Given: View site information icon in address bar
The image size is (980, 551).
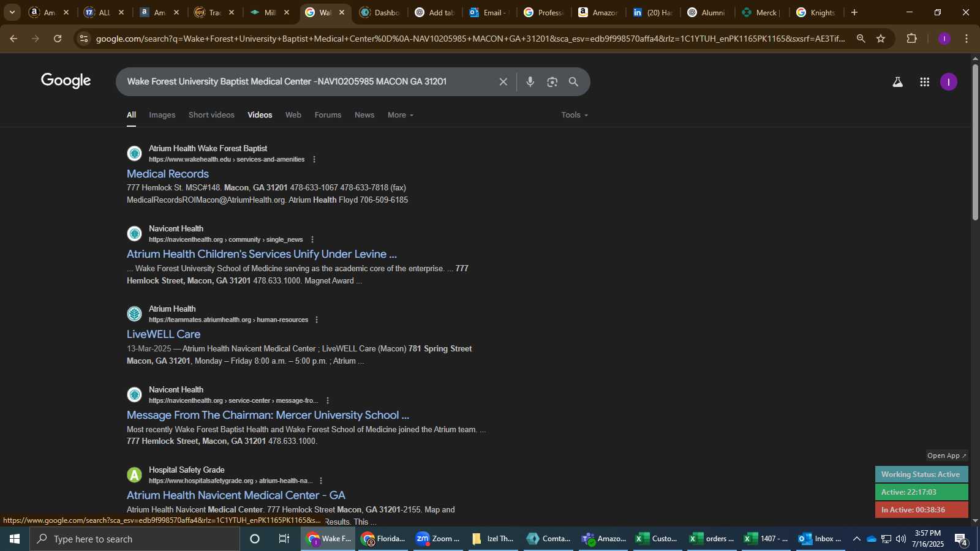Looking at the screenshot, I should pos(84,39).
